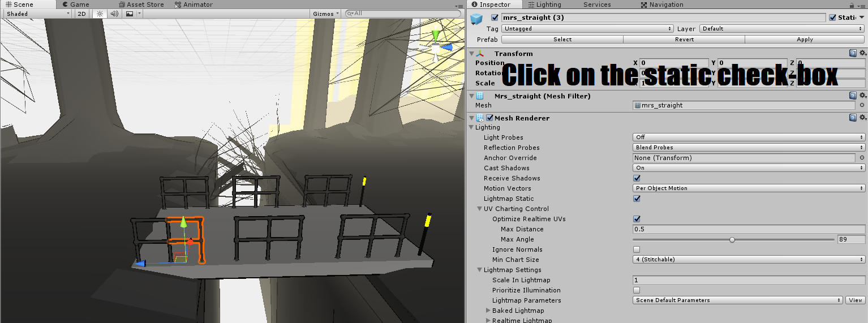The width and height of the screenshot is (868, 323).
Task: Open scene effects dropdown arrow
Action: click(x=139, y=14)
